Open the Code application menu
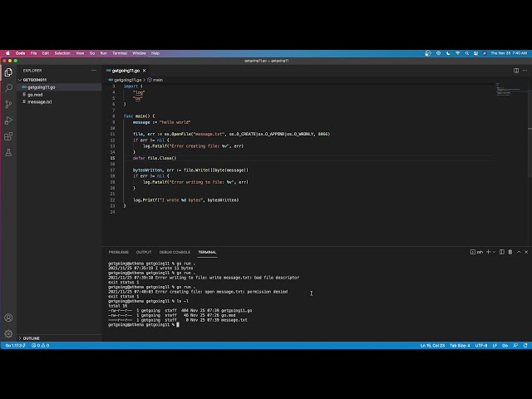This screenshot has height=399, width=532. (20, 53)
